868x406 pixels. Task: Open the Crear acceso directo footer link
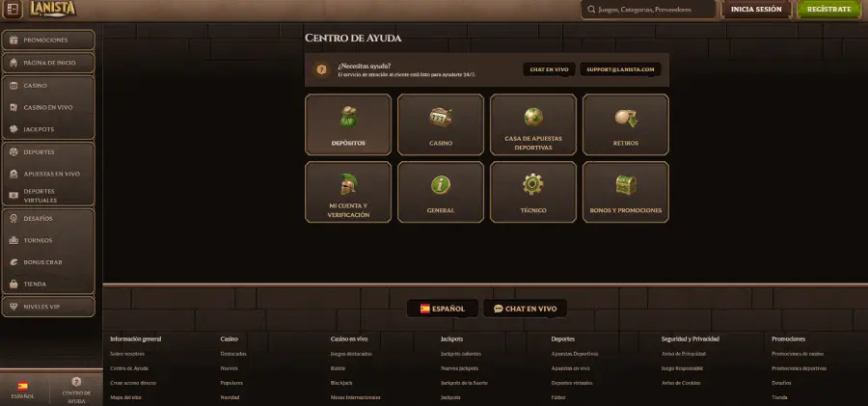pyautogui.click(x=133, y=383)
